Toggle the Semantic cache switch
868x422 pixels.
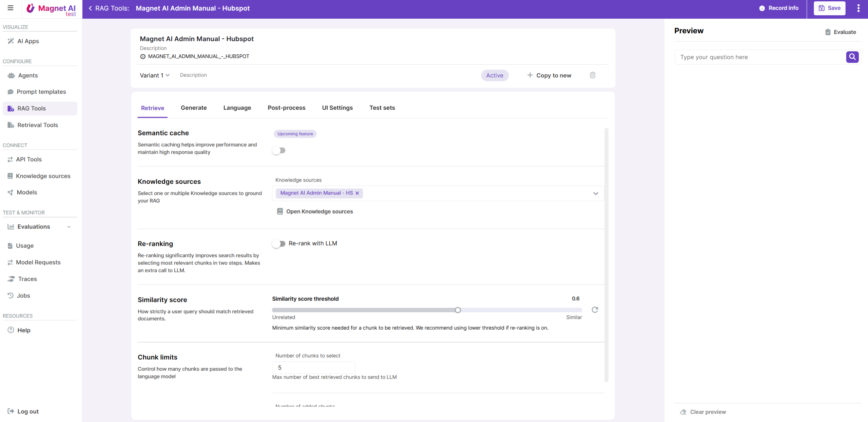(x=279, y=150)
